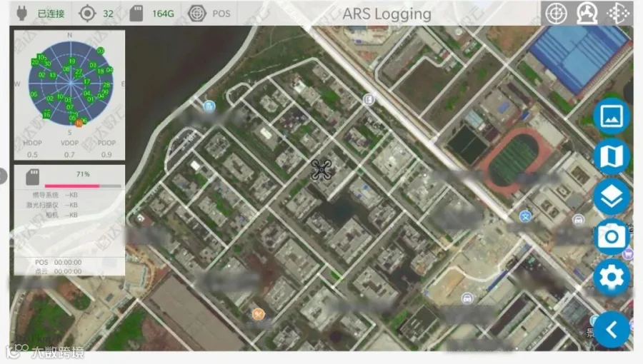Open the image gallery button
The height and width of the screenshot is (364, 643).
tap(612, 116)
